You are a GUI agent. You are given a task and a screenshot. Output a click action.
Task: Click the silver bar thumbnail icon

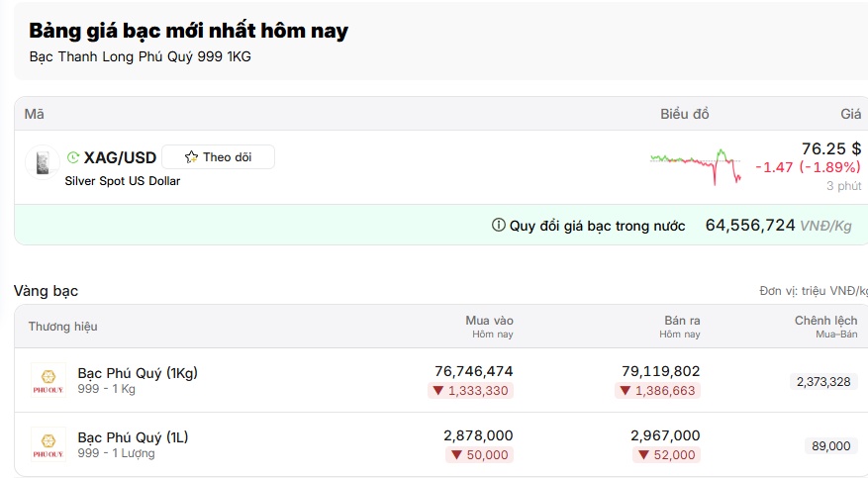click(x=43, y=162)
